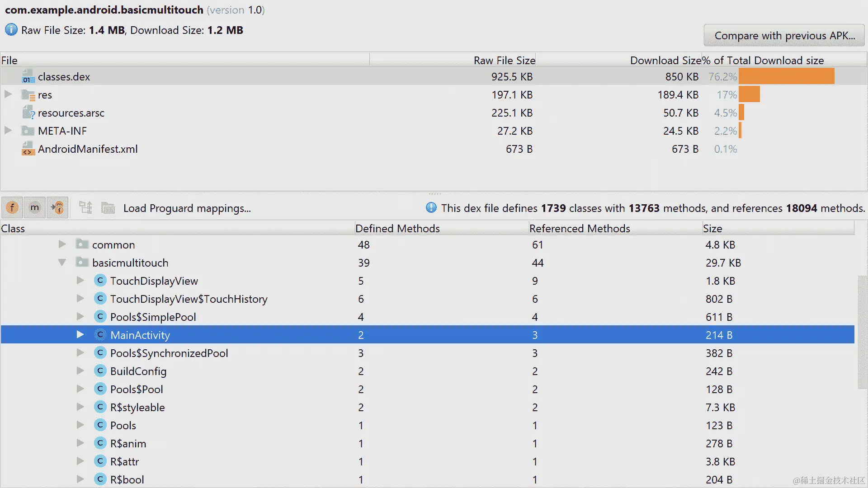Viewport: 868px width, 488px height.
Task: Click the class icon of TouchDisplayView
Action: pyautogui.click(x=100, y=281)
